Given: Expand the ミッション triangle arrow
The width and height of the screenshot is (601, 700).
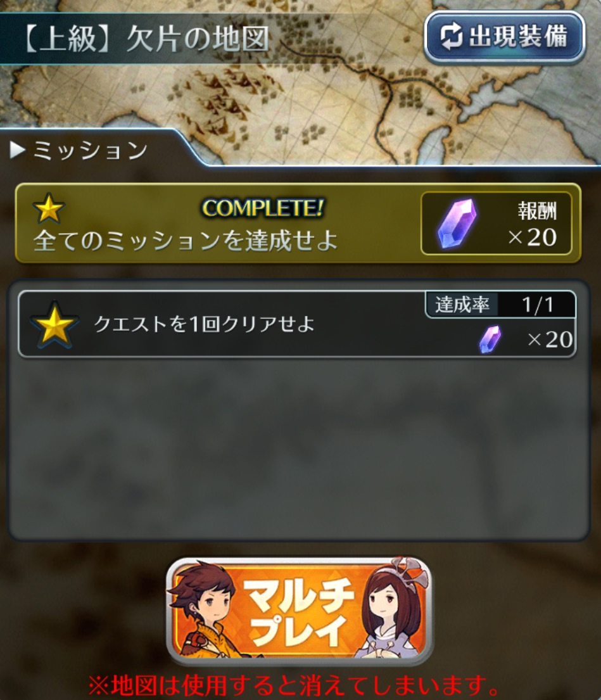Looking at the screenshot, I should tap(17, 150).
